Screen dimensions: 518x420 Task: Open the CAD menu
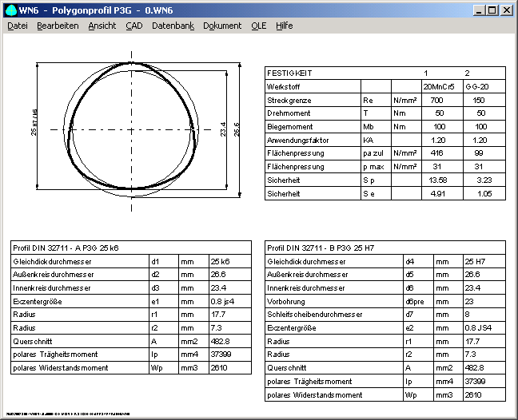coord(134,26)
